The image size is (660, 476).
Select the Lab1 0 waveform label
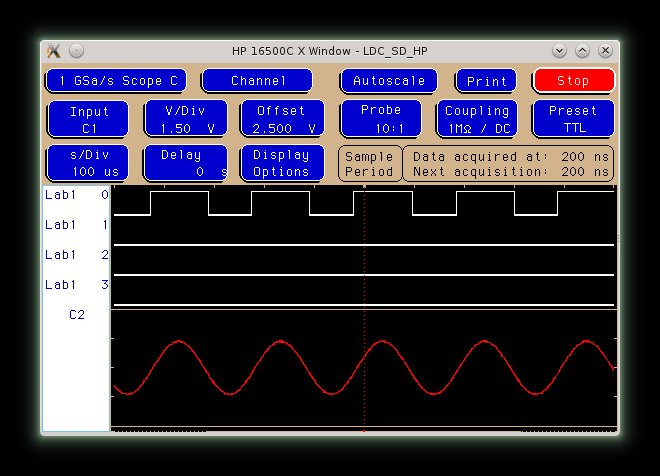click(x=77, y=195)
